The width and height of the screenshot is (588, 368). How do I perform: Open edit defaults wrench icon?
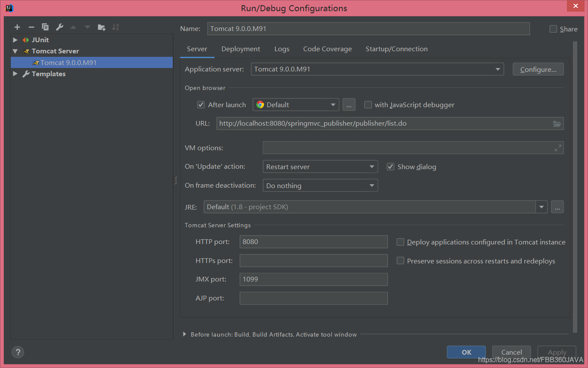coord(59,27)
